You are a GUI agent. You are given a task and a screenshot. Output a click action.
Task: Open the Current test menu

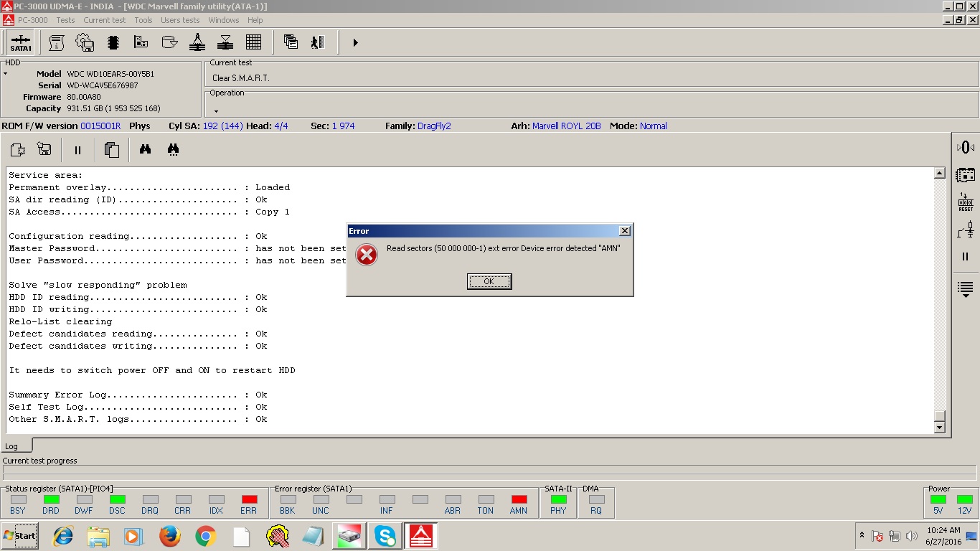105,20
